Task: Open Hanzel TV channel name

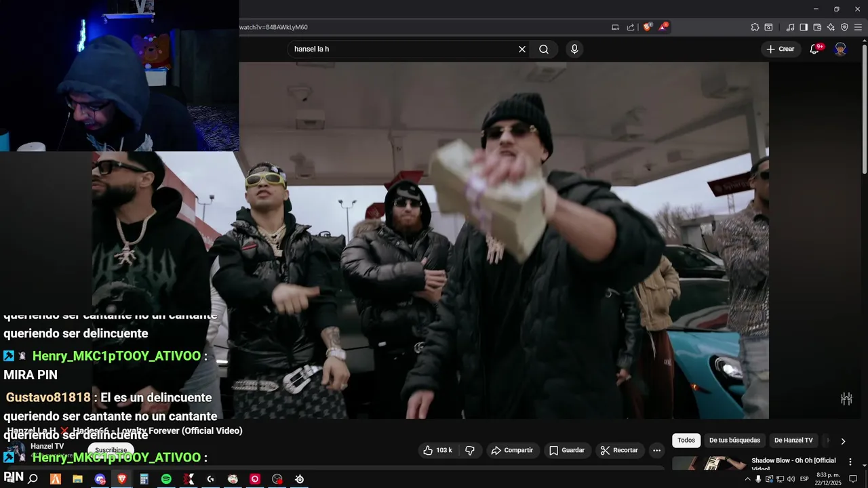Action: (x=47, y=446)
